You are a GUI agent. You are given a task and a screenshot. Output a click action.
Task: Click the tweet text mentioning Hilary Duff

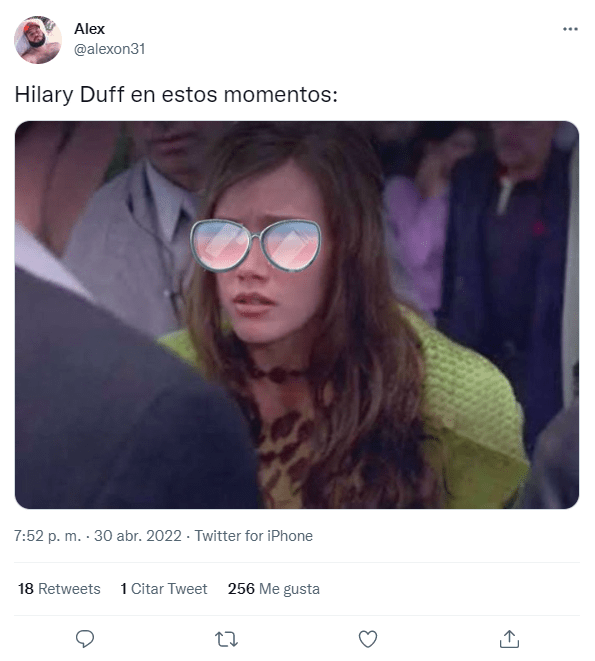(176, 94)
